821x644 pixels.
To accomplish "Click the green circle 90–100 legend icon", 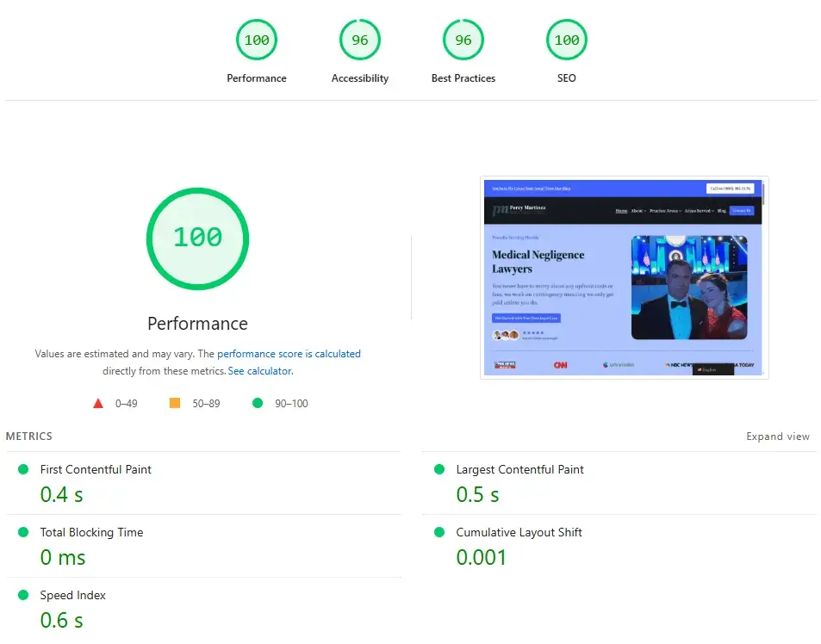I will pyautogui.click(x=257, y=403).
